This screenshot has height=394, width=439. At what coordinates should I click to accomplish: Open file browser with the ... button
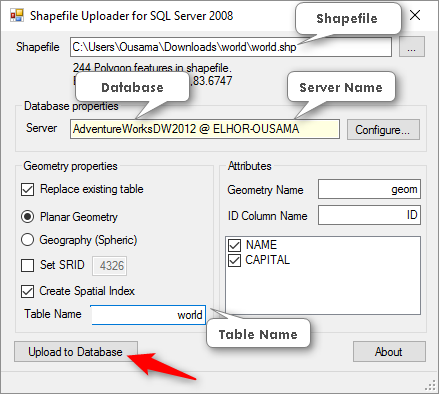pyautogui.click(x=412, y=47)
